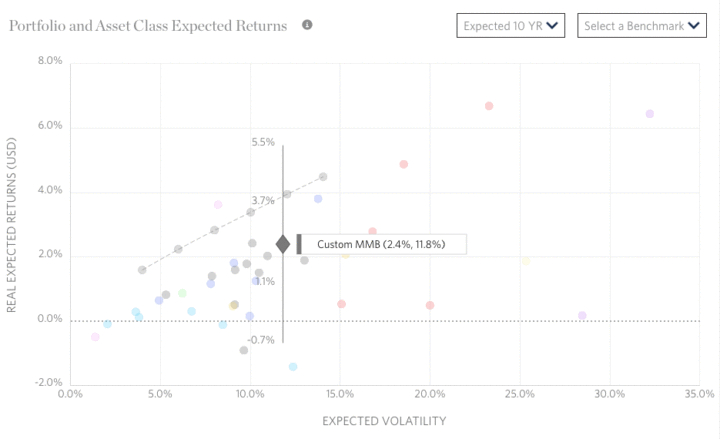This screenshot has height=439, width=720.
Task: Select the pink point above the dashed line
Action: click(218, 205)
